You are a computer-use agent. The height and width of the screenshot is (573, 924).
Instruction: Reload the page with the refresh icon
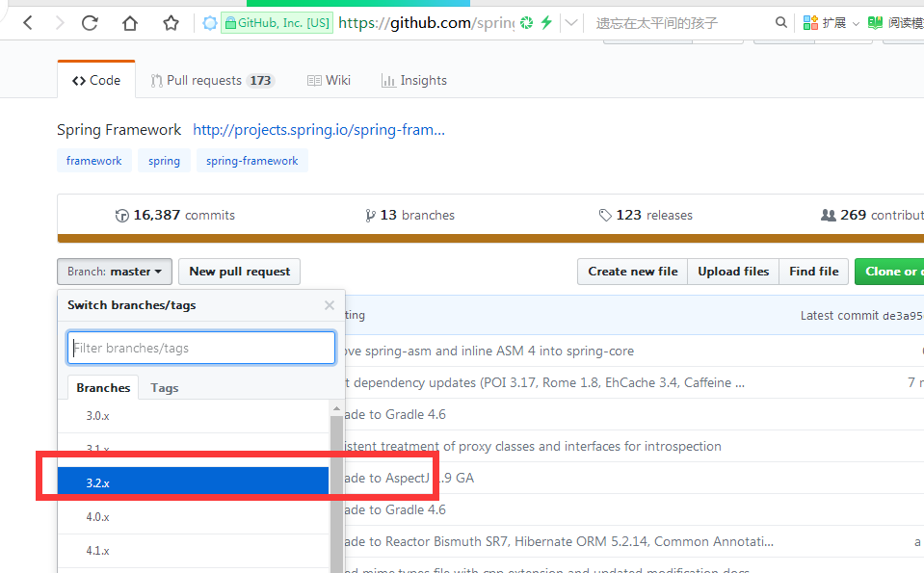click(90, 23)
